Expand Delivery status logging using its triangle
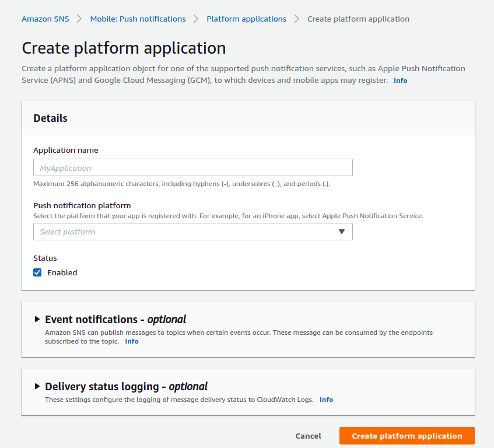The image size is (494, 448). [x=37, y=386]
